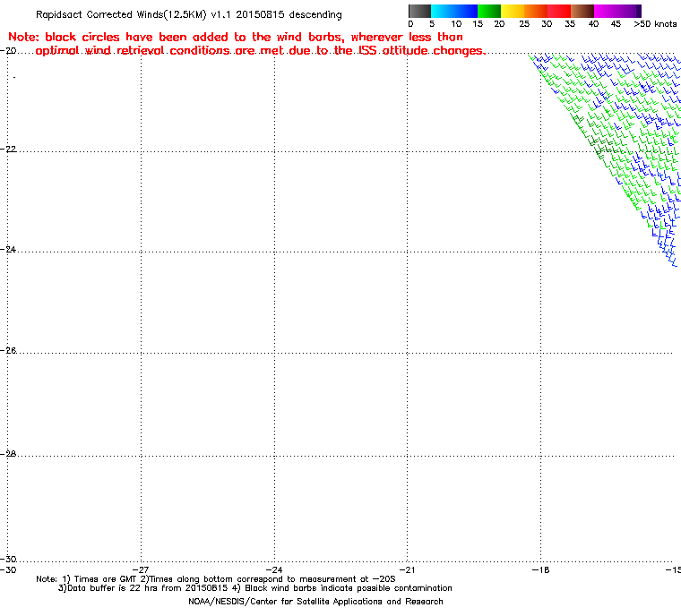Click the 'Times are GMT' footnote line

coord(216,579)
